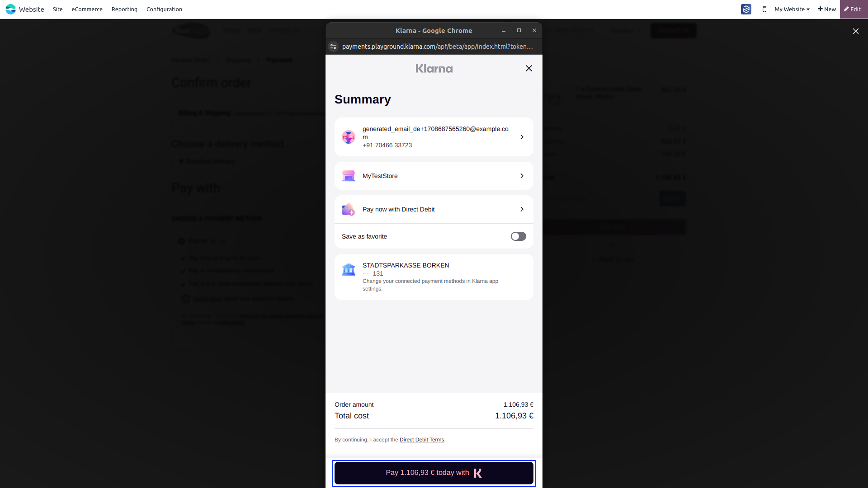Close the Klarna Summary dialog with X
This screenshot has width=868, height=488.
pos(529,68)
